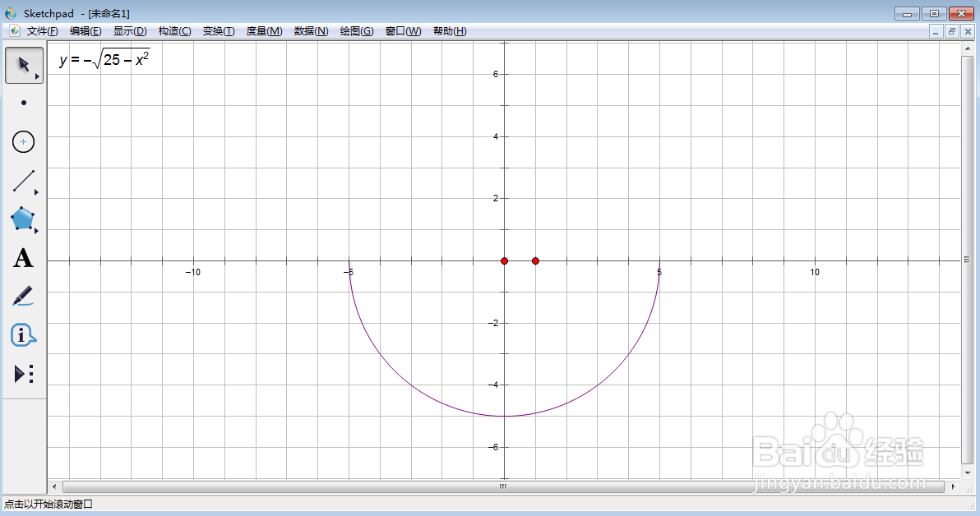Click the 6 label on the y-axis
980x516 pixels.
tap(496, 74)
